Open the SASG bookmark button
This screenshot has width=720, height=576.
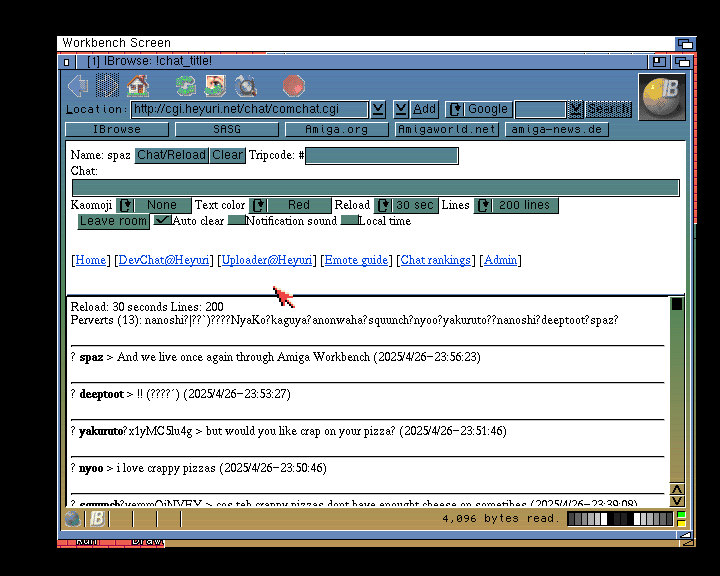tap(227, 130)
